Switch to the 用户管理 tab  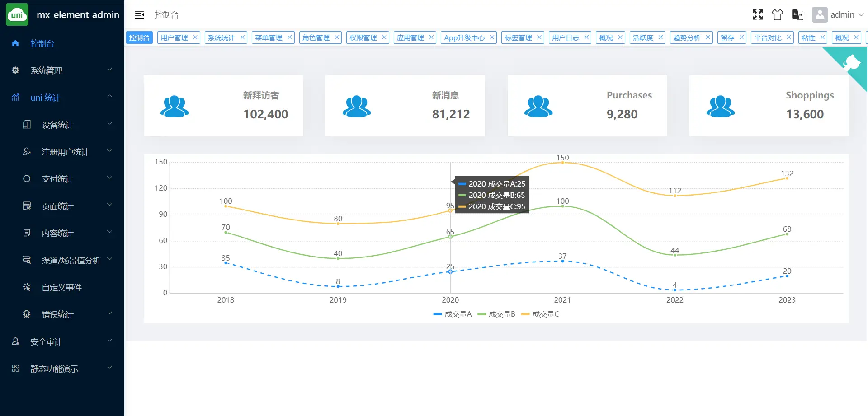(x=175, y=37)
